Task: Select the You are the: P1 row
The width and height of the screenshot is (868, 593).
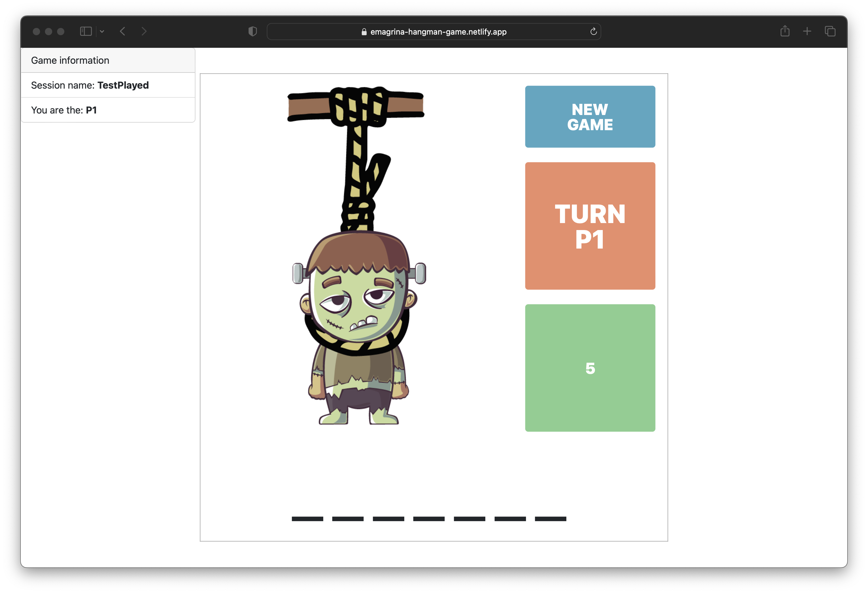Action: pyautogui.click(x=108, y=110)
